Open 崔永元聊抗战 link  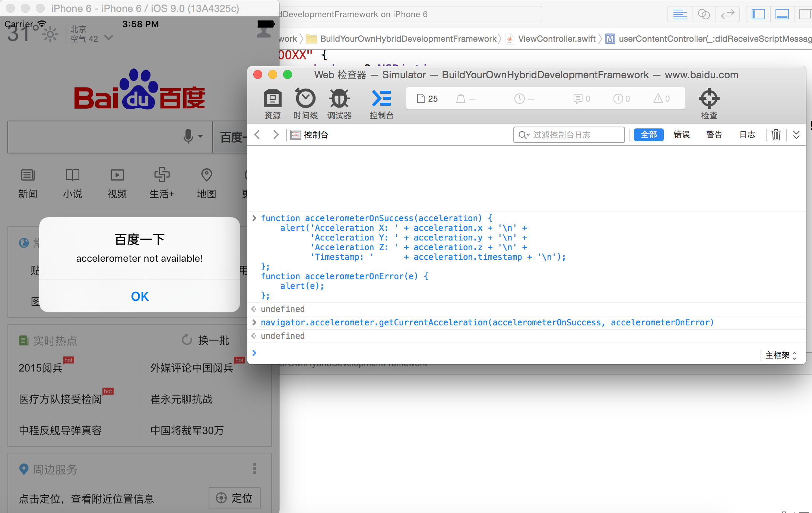(x=181, y=399)
